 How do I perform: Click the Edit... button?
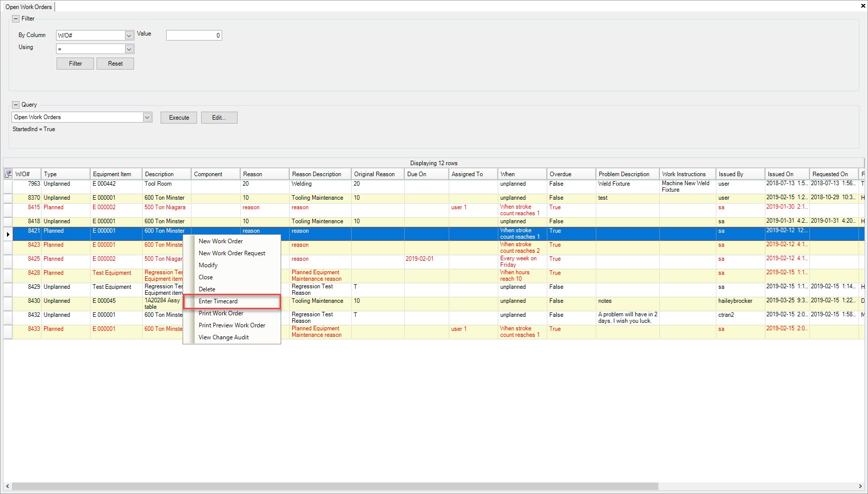[219, 118]
